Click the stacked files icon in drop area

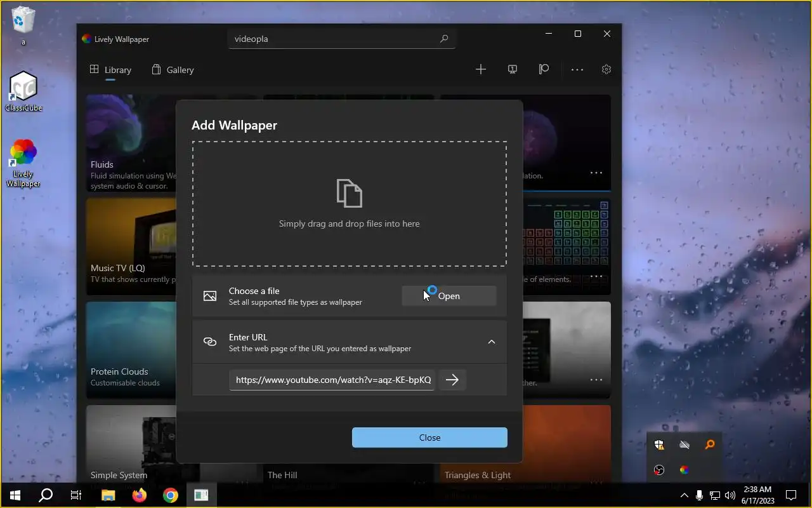click(350, 193)
